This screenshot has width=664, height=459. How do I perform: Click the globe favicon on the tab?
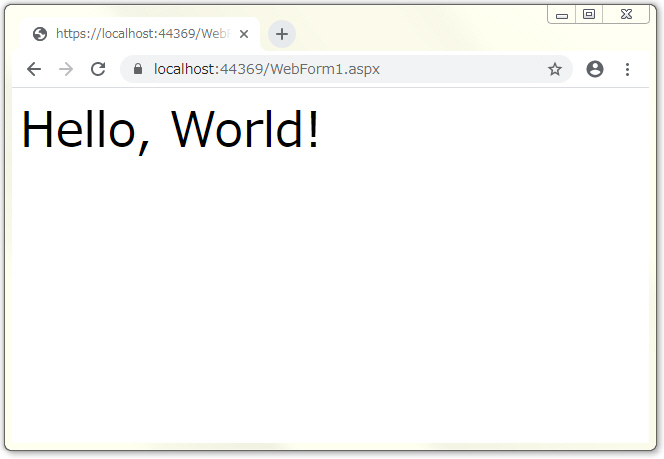coord(40,34)
